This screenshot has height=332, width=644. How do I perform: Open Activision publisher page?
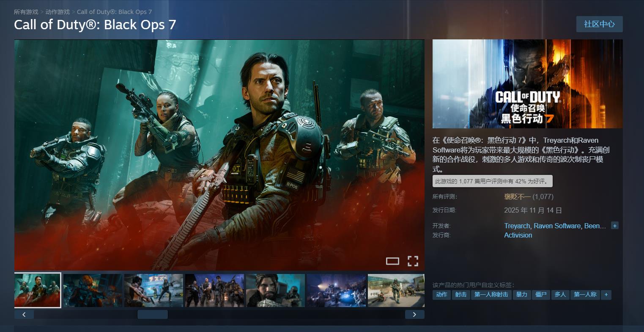coord(518,235)
